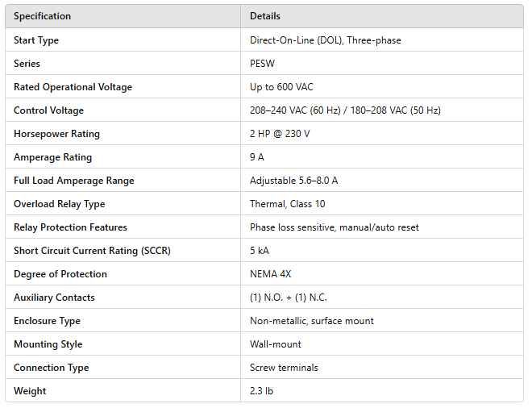
Task: Select the Start Type row label
Action: (36, 40)
